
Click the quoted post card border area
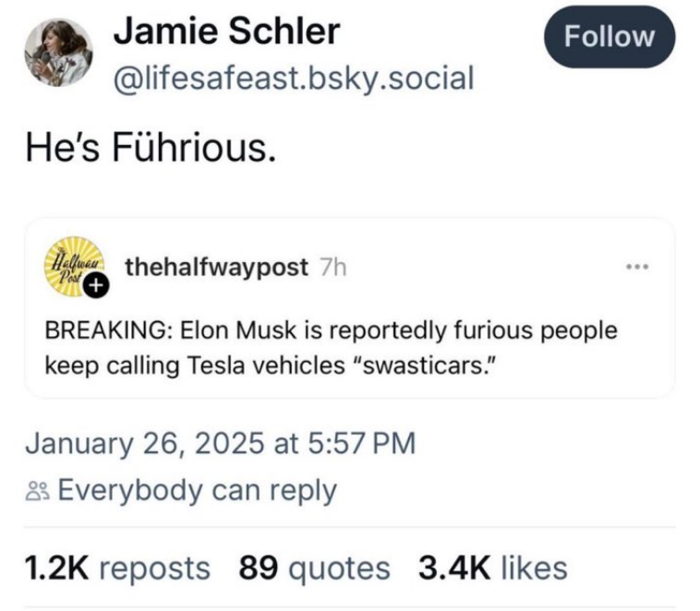pos(350,307)
